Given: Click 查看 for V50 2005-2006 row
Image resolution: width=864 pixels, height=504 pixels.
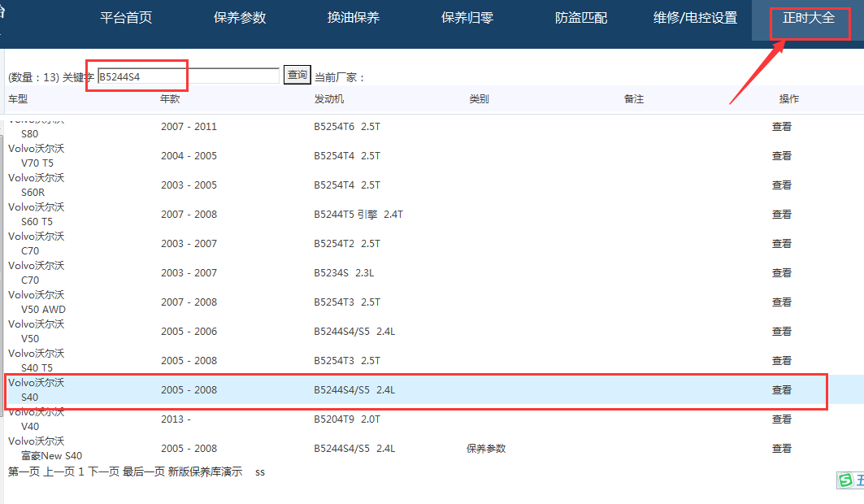Looking at the screenshot, I should pos(781,331).
